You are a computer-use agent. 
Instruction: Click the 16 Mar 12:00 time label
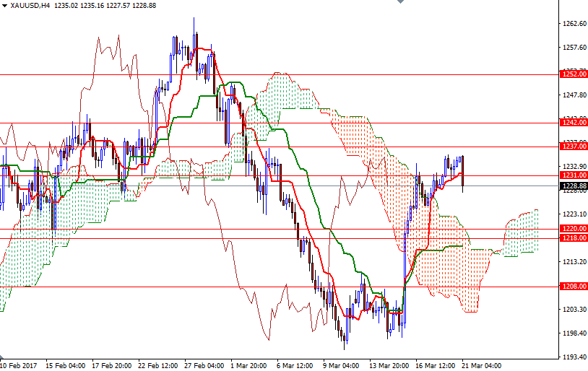pyautogui.click(x=435, y=366)
